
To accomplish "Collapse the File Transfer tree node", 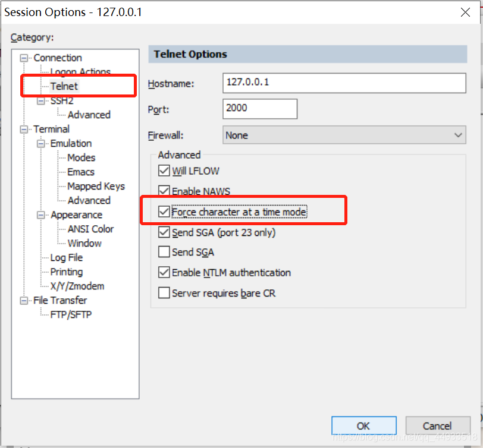I will click(24, 300).
